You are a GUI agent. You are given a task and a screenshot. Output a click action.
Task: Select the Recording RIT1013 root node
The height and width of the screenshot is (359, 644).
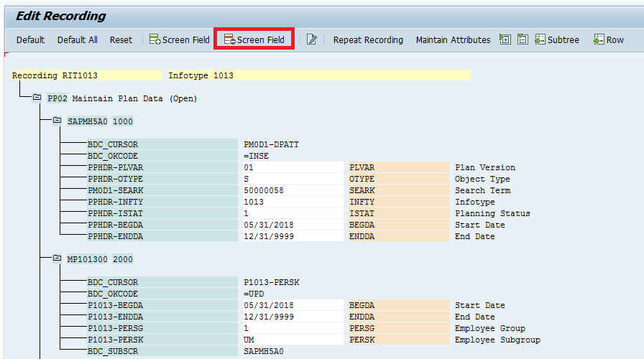coord(87,75)
